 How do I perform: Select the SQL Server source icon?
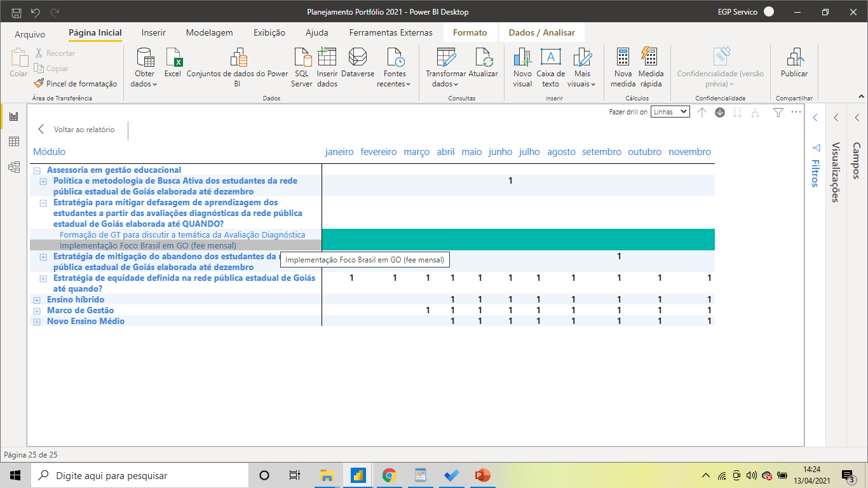pos(302,68)
